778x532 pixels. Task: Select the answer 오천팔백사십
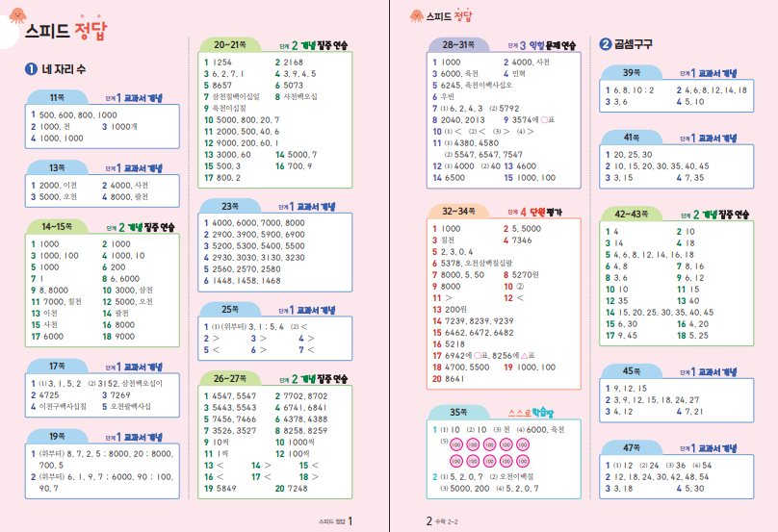131,407
